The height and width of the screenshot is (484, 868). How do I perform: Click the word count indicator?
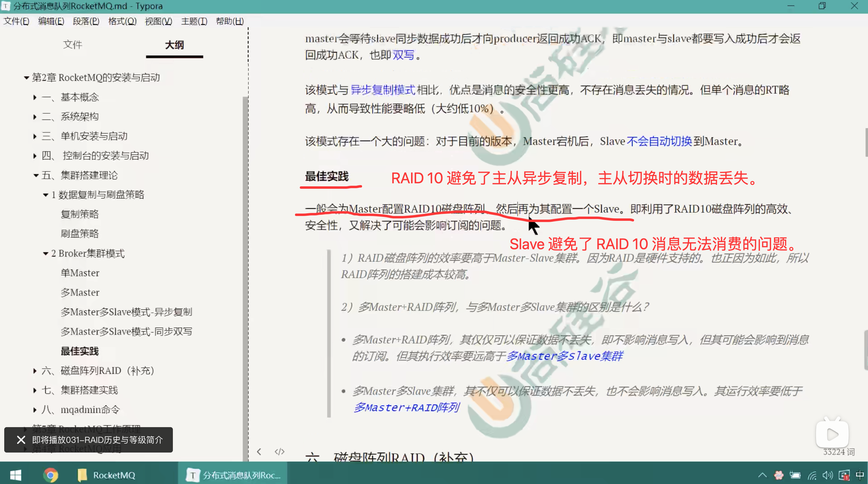click(x=839, y=452)
